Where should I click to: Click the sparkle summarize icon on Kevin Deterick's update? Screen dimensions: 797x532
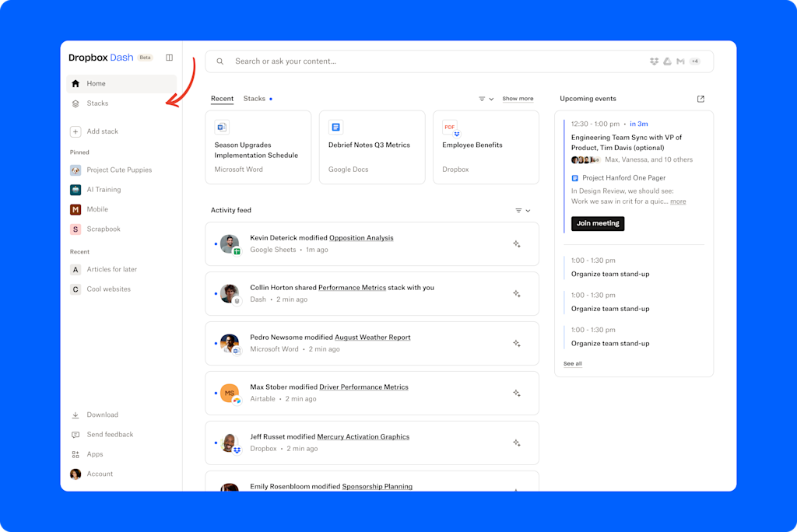517,243
